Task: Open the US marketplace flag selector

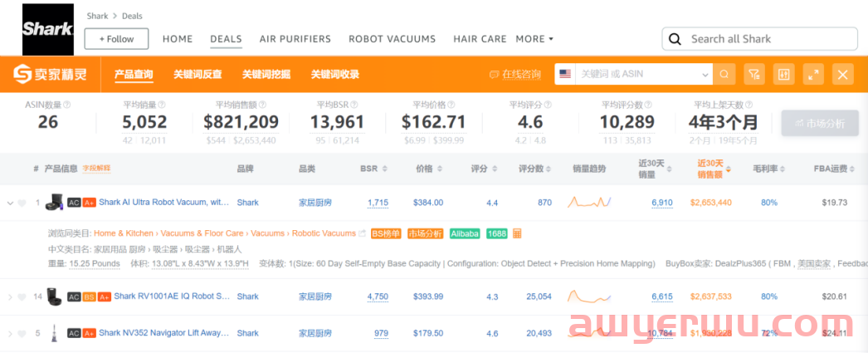Action: 565,74
